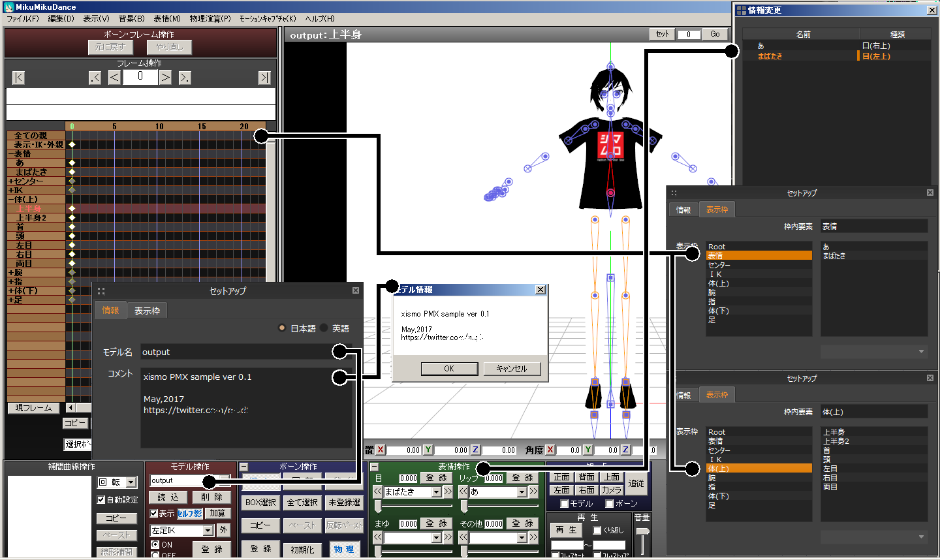940x560 pixels.
Task: Open まゆ brow morph dropdown
Action: click(437, 537)
